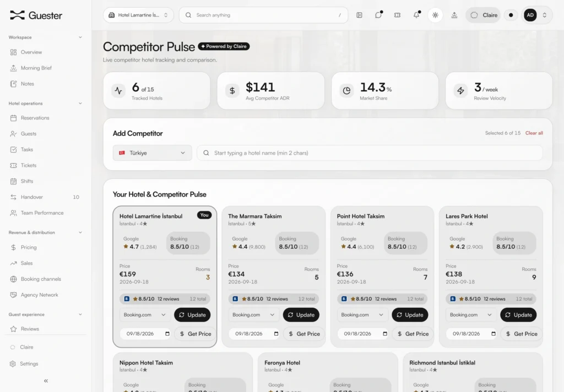Click Update on Point Hotel Taksim card

coord(410,315)
